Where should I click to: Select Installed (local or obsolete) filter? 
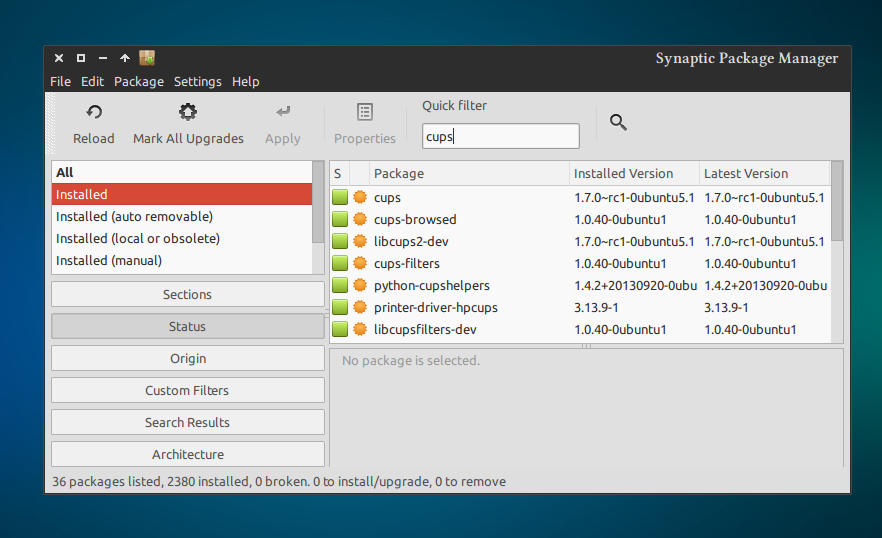pyautogui.click(x=182, y=238)
